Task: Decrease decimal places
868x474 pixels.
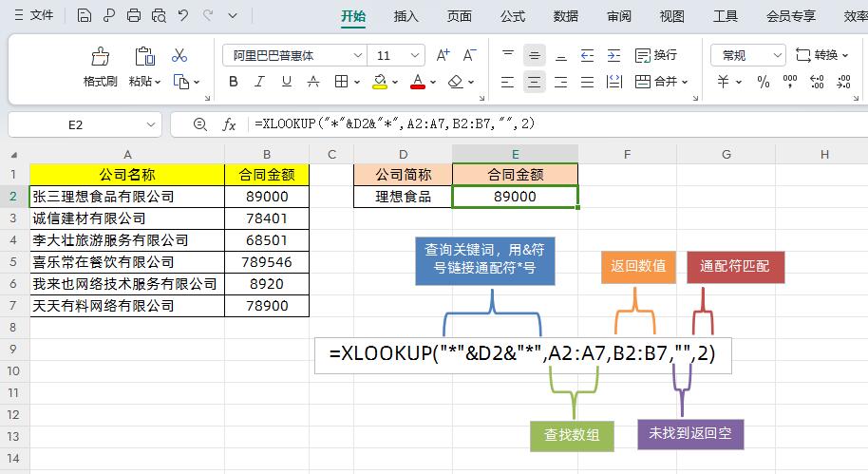Action: 843,82
